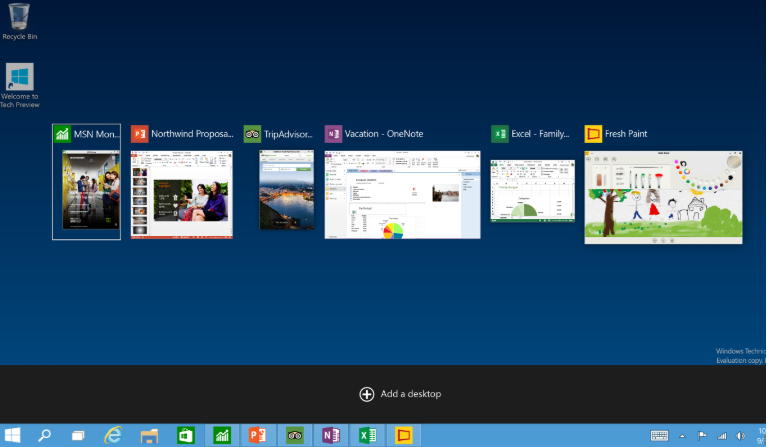Click the OneNote taskbar icon
Viewport: 768px width, 447px height.
coord(330,435)
